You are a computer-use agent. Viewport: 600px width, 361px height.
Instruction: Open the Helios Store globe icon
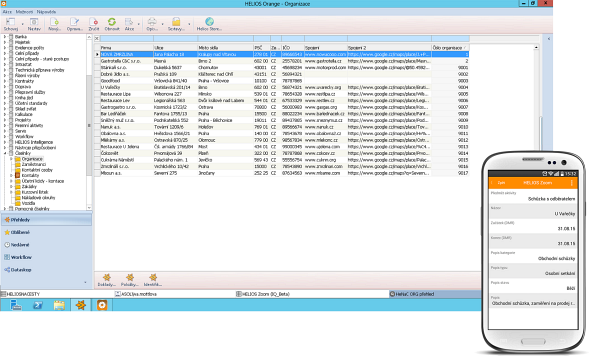coord(209,22)
